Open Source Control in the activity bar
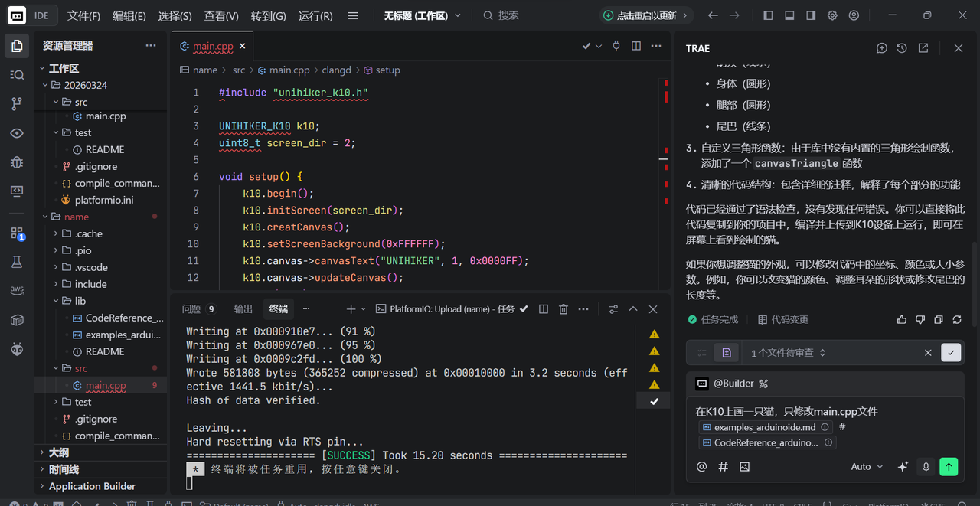980x506 pixels. [x=16, y=103]
